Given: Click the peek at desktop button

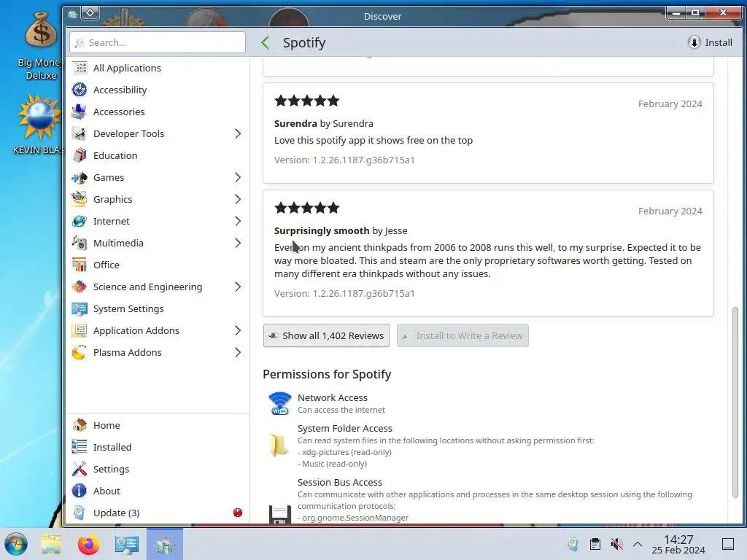Looking at the screenshot, I should (728, 544).
